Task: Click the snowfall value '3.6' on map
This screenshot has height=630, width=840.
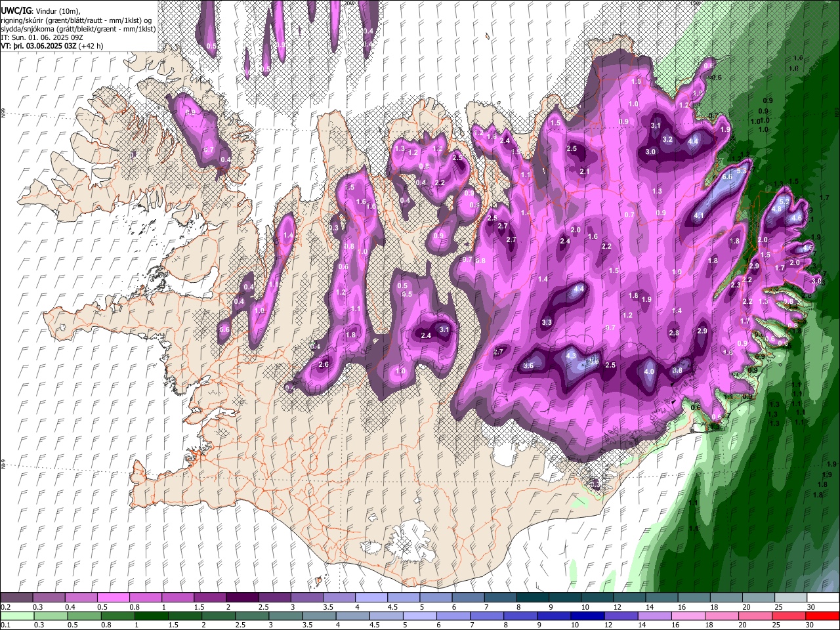Action: point(528,366)
